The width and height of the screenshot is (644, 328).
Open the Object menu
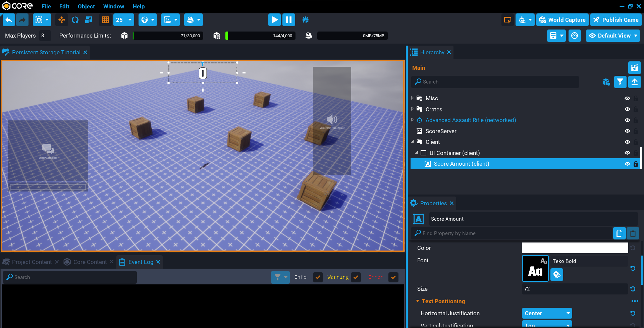point(86,6)
